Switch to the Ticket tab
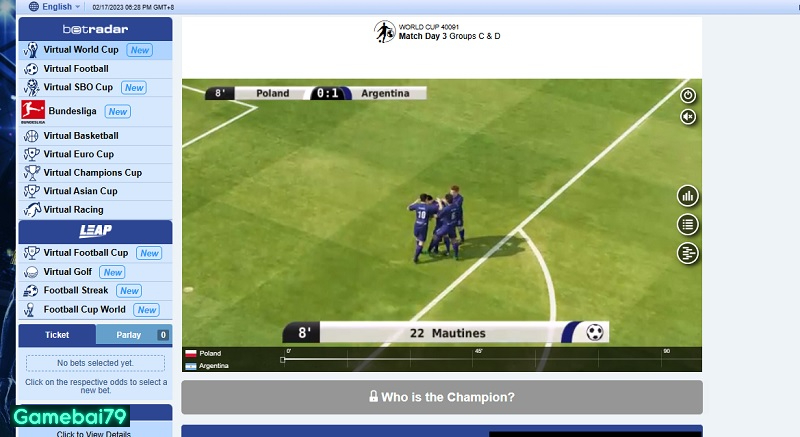Image resolution: width=800 pixels, height=437 pixels. [x=57, y=335]
